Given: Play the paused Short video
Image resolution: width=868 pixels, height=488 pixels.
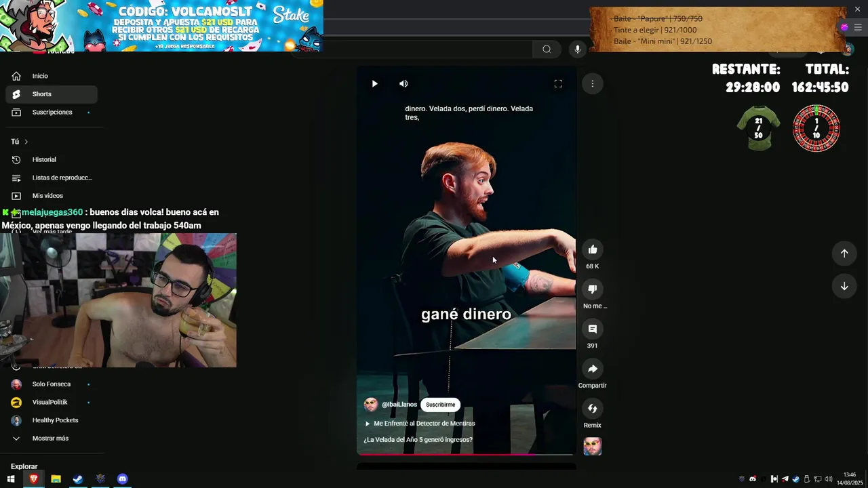Looking at the screenshot, I should tap(374, 83).
